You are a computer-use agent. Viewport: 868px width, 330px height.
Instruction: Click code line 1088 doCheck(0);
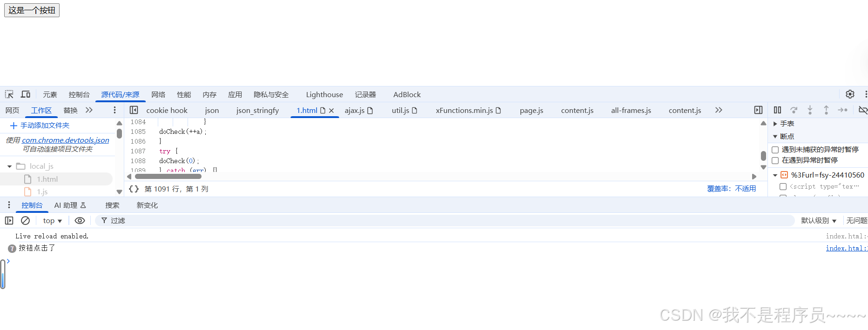point(179,161)
